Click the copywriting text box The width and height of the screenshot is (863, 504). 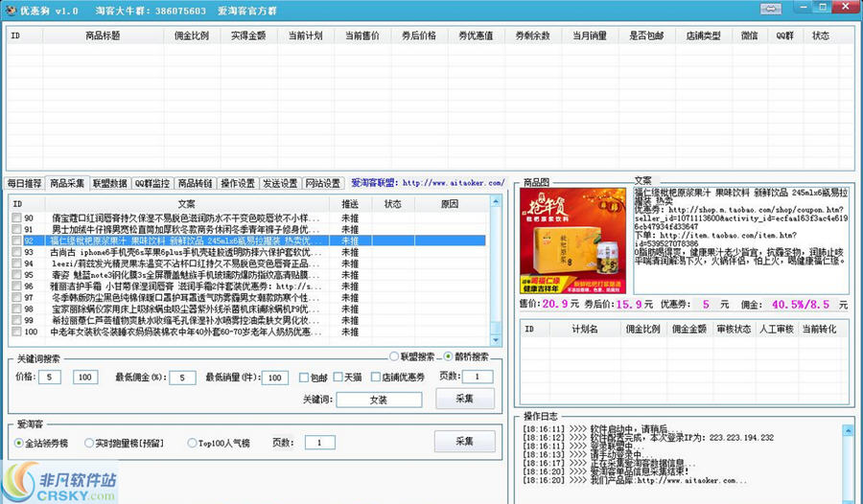(741, 241)
